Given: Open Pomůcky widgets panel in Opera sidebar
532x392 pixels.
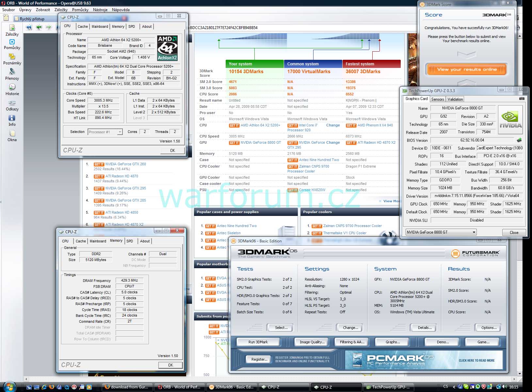Looking at the screenshot, I should 12,44.
